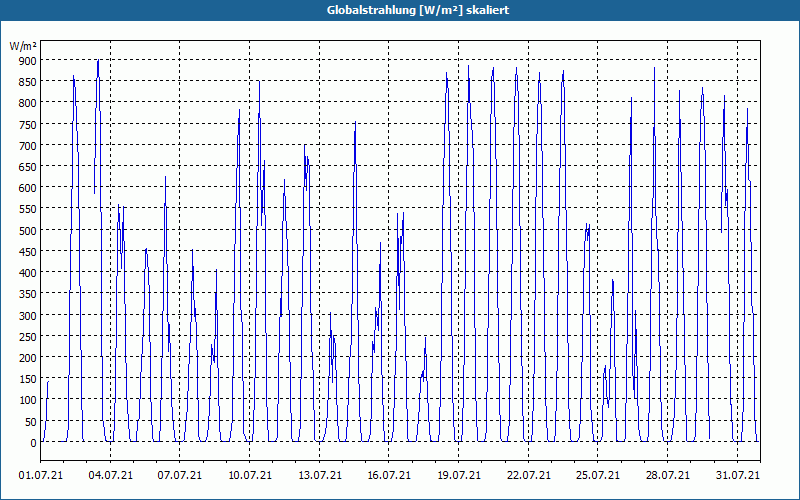Image resolution: width=800 pixels, height=500 pixels.
Task: Click the y-axis value 350
Action: click(28, 294)
